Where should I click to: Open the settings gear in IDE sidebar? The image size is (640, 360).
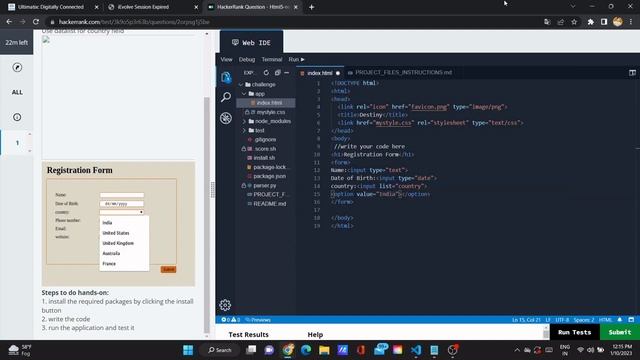[x=225, y=305]
